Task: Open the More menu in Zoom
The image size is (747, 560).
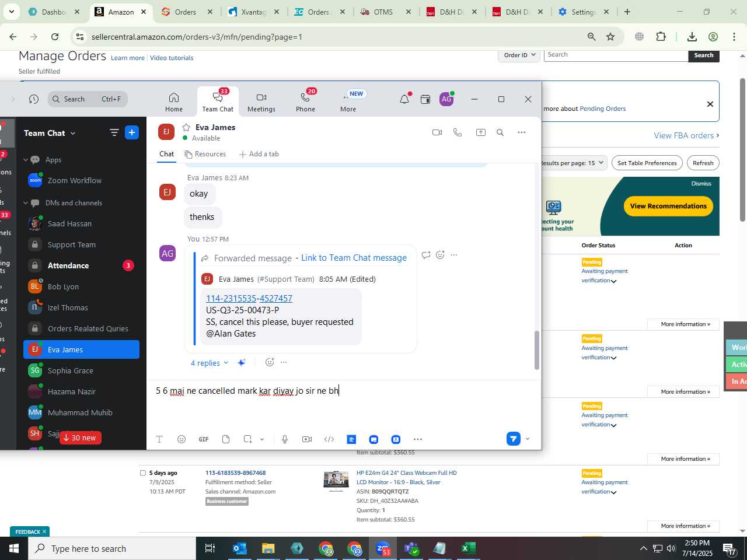Action: 348,101
